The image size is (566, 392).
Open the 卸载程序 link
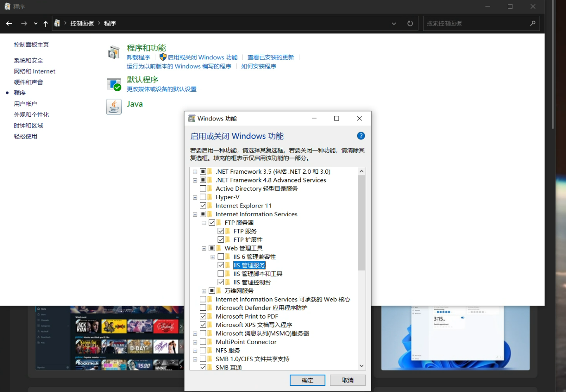point(138,57)
